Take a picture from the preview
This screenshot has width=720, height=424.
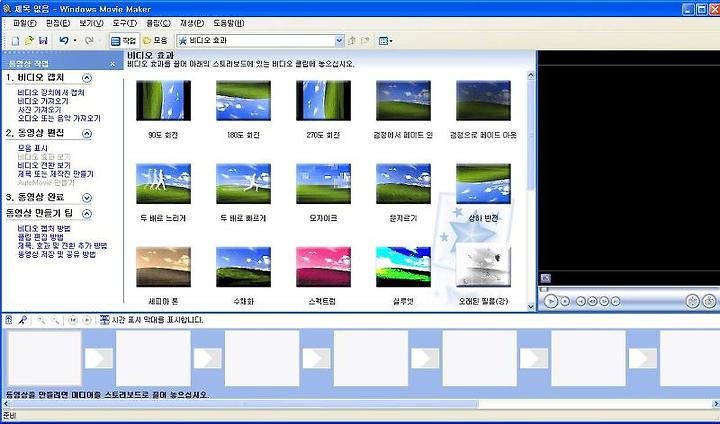coord(709,301)
